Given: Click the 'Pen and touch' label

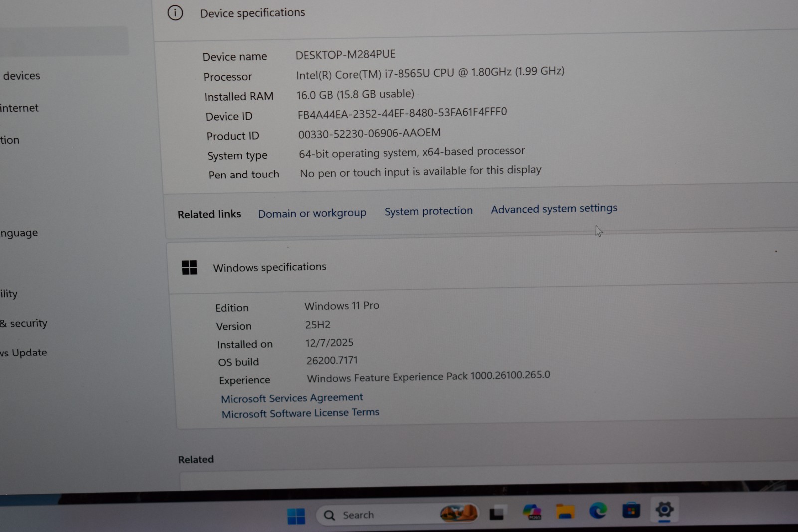Looking at the screenshot, I should (244, 175).
